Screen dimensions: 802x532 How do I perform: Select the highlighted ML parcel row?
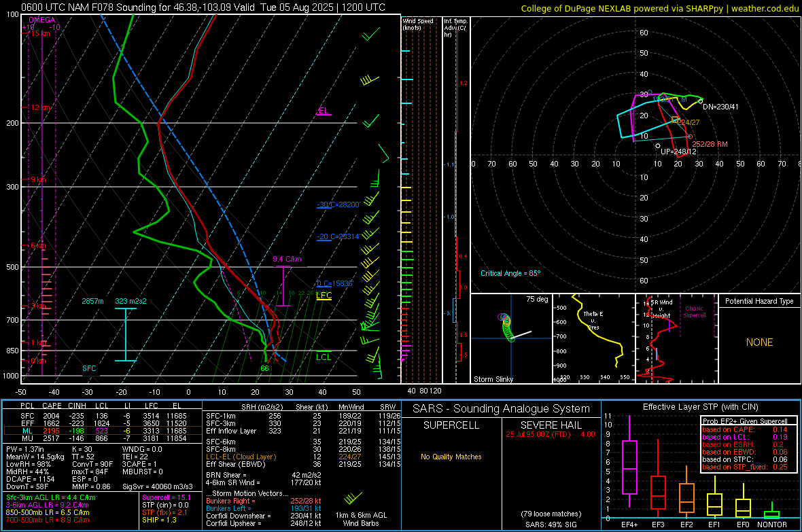tap(103, 431)
